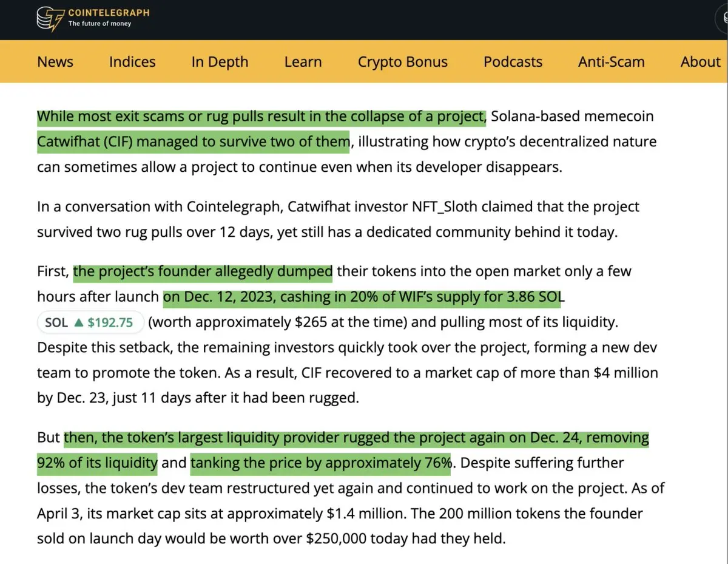The height and width of the screenshot is (564, 728).
Task: Open the News menu
Action: click(x=55, y=62)
